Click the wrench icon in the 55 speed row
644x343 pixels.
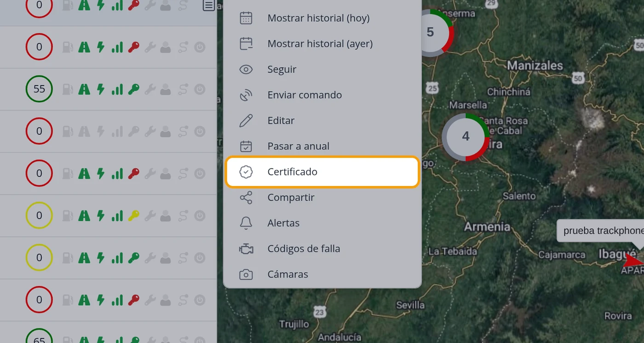tap(150, 89)
